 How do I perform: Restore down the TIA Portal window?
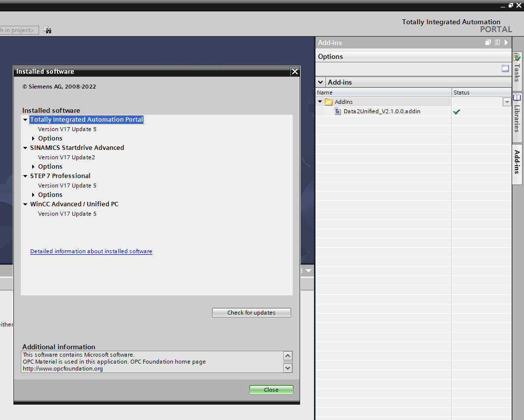511,5
